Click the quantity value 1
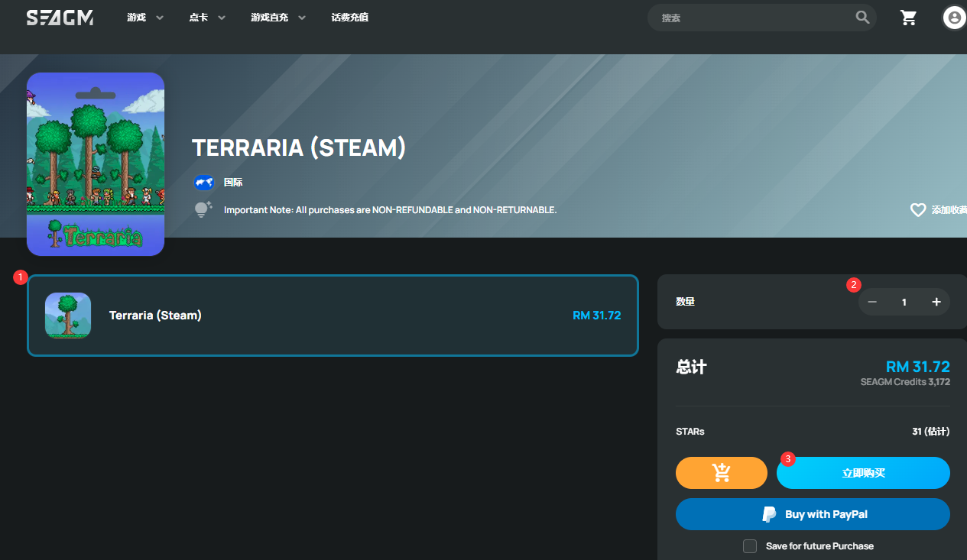 click(904, 302)
